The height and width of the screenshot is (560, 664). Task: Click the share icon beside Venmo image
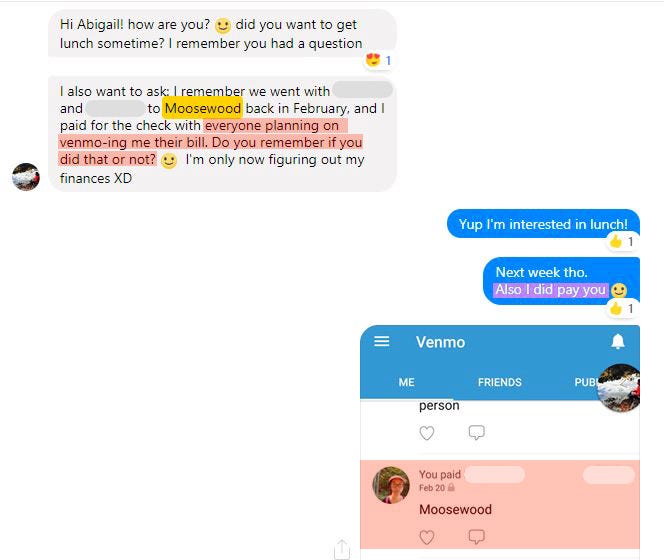[342, 549]
